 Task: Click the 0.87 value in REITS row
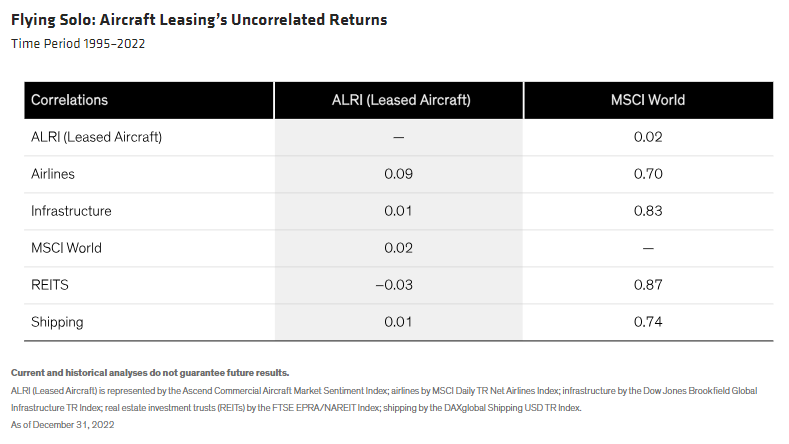point(648,285)
